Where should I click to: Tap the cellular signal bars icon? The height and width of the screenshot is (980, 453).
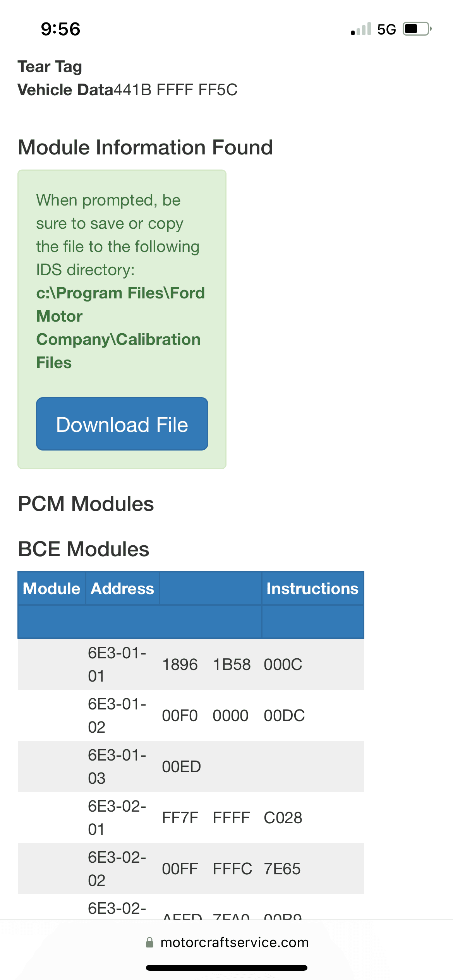[361, 29]
